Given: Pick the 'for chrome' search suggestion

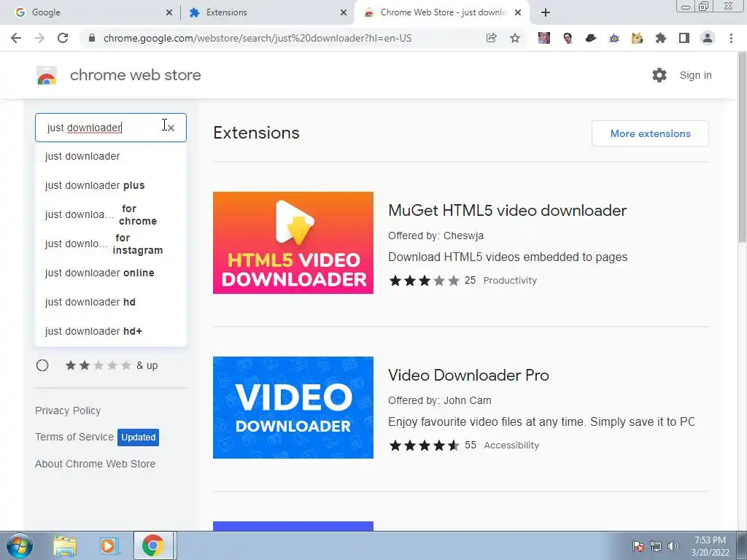Looking at the screenshot, I should click(111, 215).
